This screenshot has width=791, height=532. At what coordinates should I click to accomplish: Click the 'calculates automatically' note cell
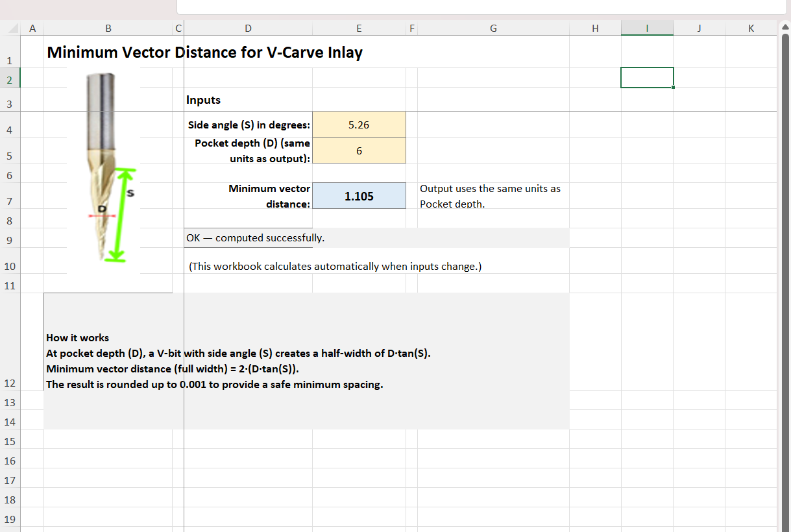pos(335,266)
